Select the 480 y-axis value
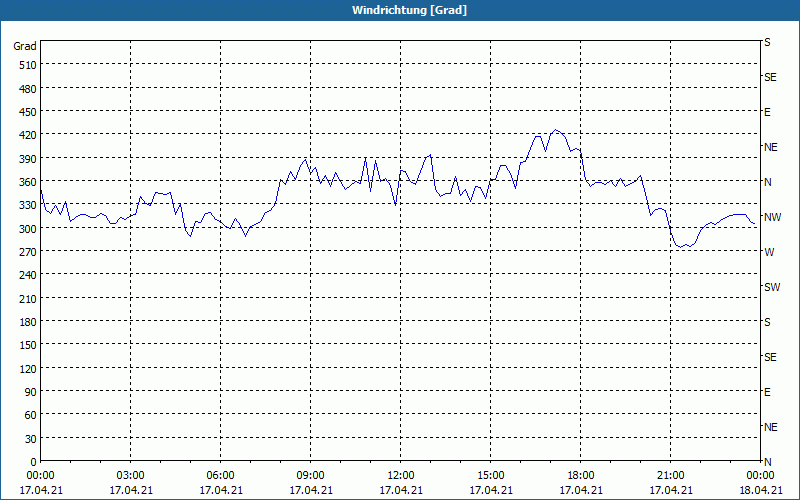800x500 pixels. click(x=28, y=89)
